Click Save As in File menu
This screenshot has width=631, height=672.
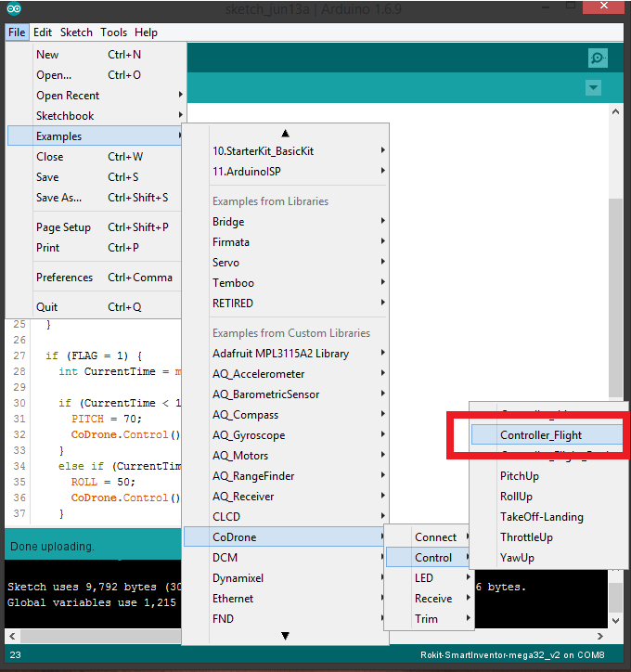point(59,198)
